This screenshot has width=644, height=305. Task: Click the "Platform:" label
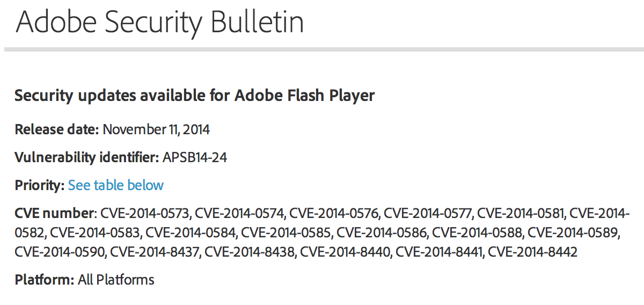click(45, 280)
